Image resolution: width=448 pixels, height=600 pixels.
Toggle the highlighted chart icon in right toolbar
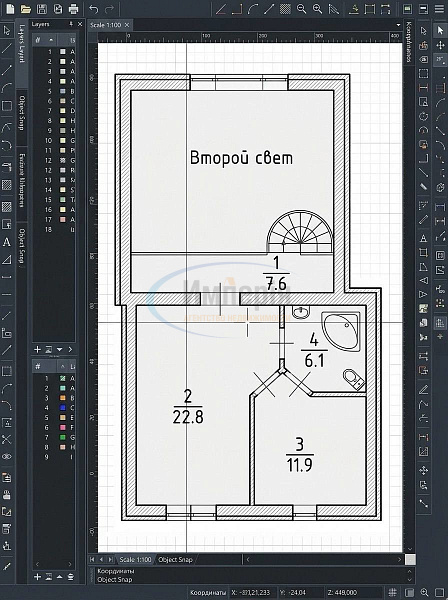coord(440,322)
